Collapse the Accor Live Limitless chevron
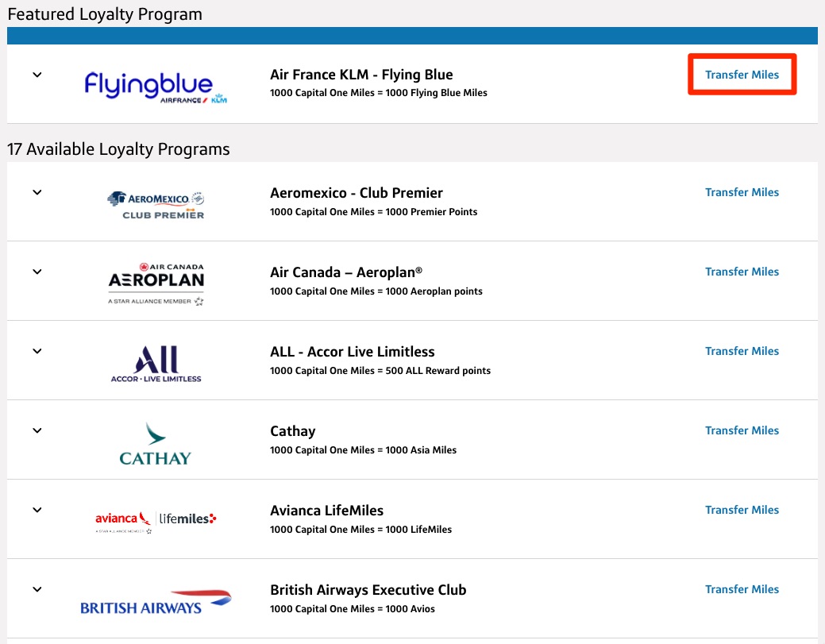 pyautogui.click(x=37, y=351)
